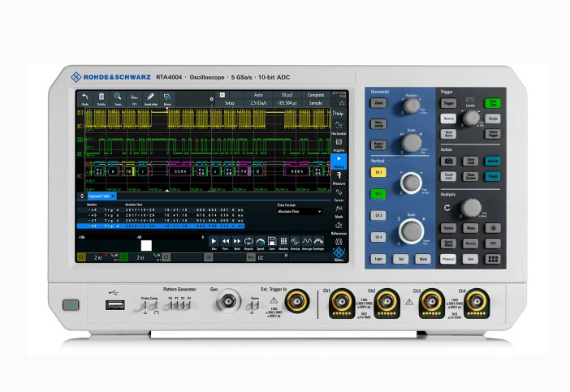Viewport: 570px width, 392px height.
Task: Switch to the Segment Table tab
Action: [x=101, y=196]
